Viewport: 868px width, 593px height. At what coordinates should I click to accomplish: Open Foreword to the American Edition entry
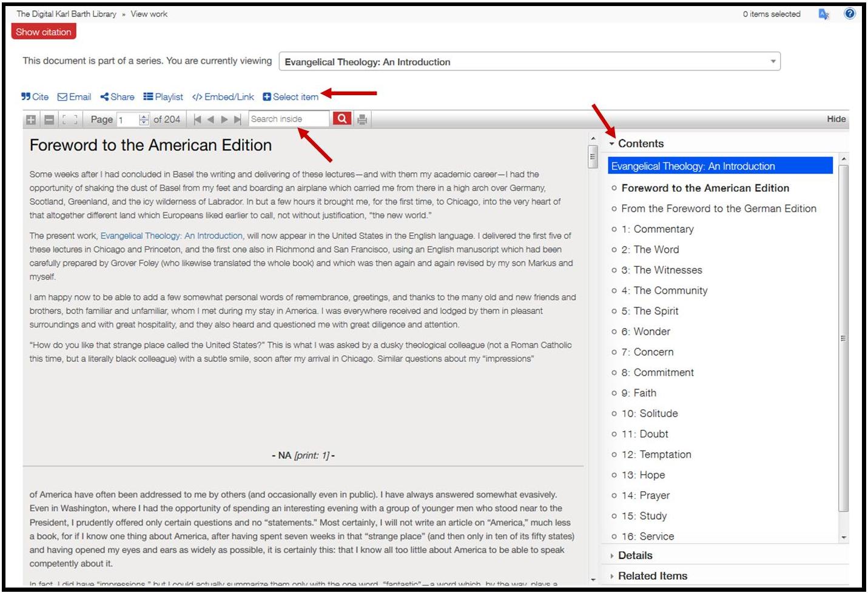click(705, 188)
